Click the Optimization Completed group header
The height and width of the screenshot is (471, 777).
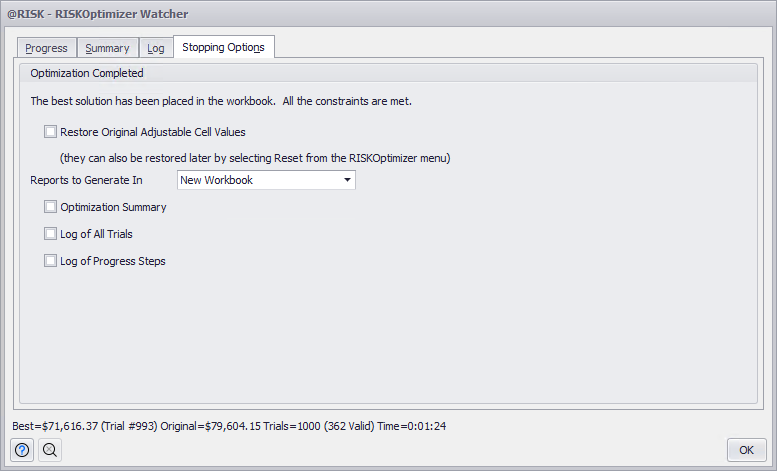coord(87,73)
